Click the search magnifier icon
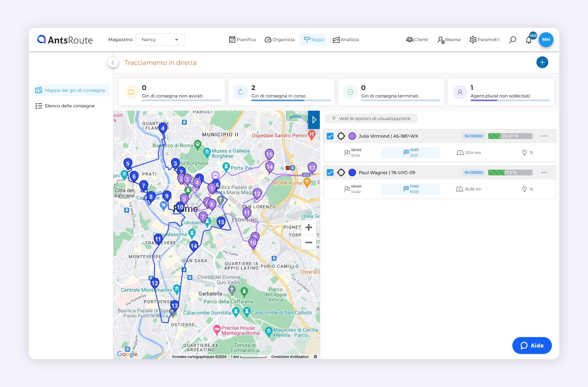Image resolution: width=588 pixels, height=387 pixels. tap(512, 40)
